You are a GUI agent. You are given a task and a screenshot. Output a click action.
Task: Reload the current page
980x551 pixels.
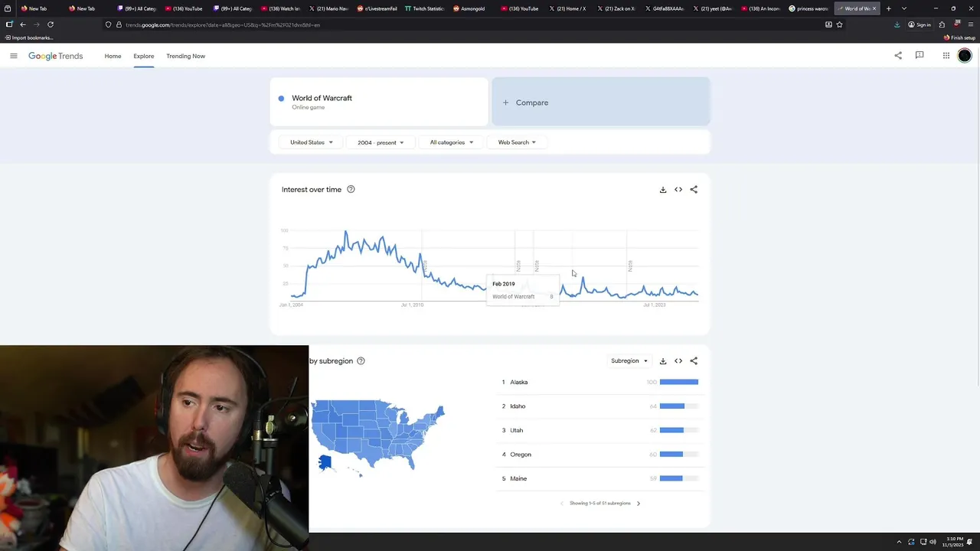tap(51, 24)
